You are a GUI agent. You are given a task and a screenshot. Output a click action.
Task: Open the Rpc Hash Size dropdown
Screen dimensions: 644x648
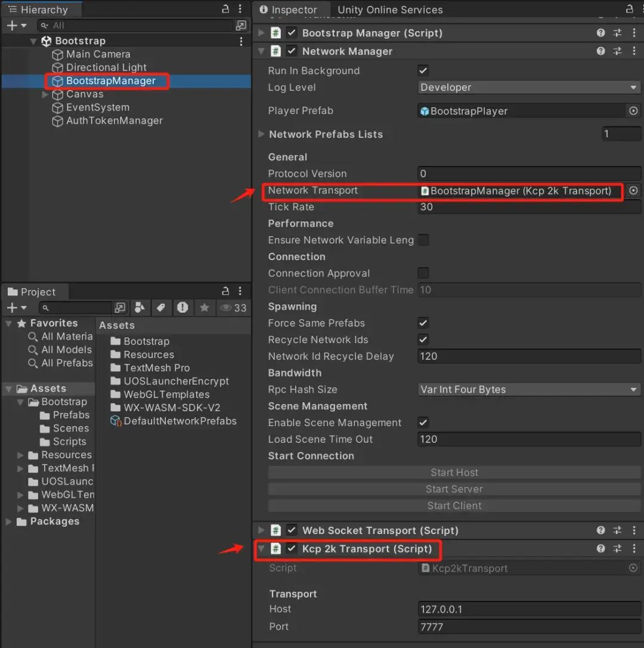click(x=529, y=390)
